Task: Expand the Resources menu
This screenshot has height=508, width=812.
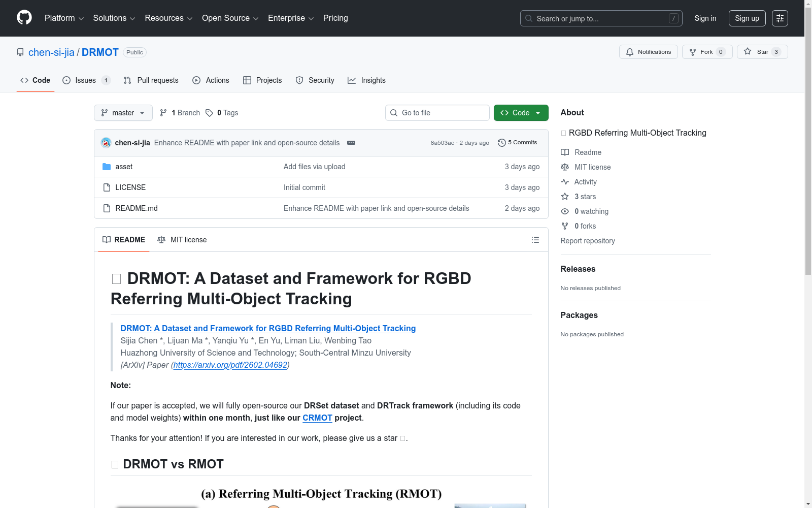Action: 168,18
